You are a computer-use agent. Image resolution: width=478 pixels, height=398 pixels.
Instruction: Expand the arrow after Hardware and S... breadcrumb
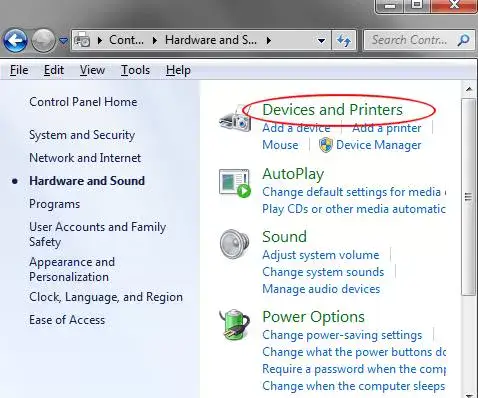click(269, 40)
